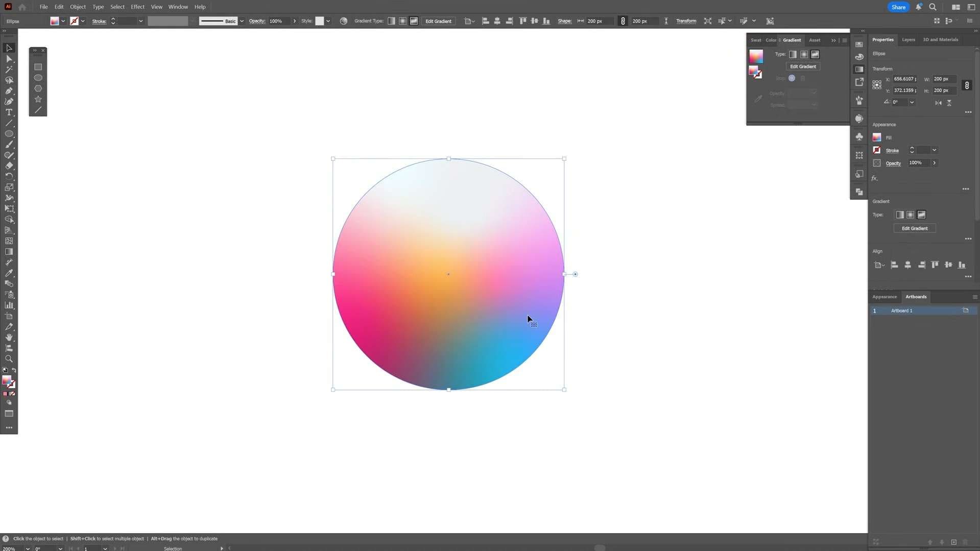Toggle constrain width and height proportions link

pyautogui.click(x=966, y=85)
